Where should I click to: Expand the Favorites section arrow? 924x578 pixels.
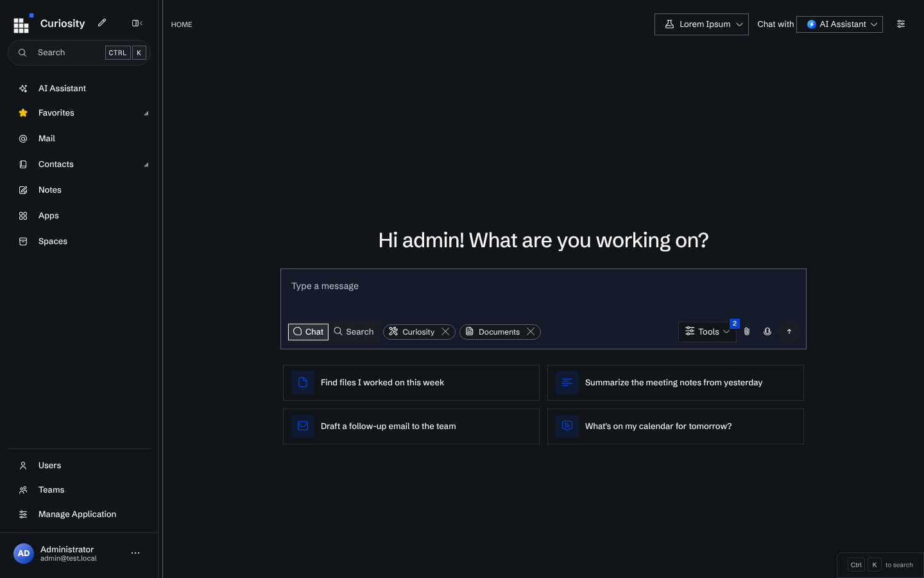(x=146, y=113)
